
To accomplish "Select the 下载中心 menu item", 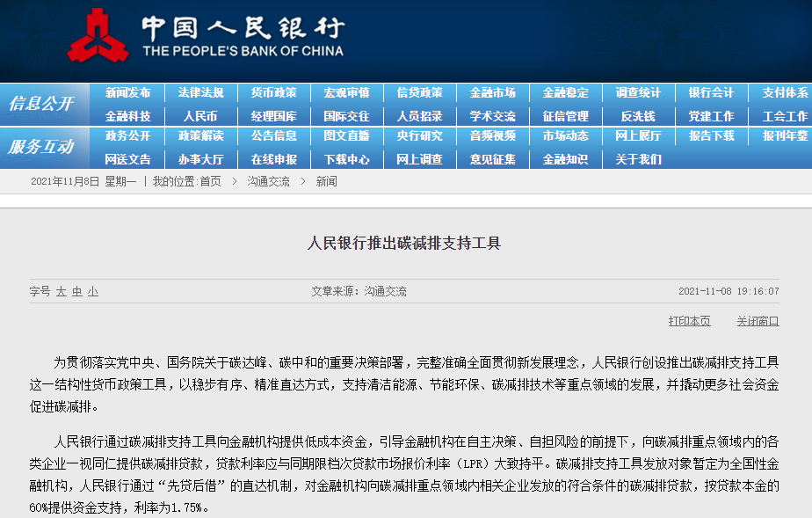I will (346, 160).
